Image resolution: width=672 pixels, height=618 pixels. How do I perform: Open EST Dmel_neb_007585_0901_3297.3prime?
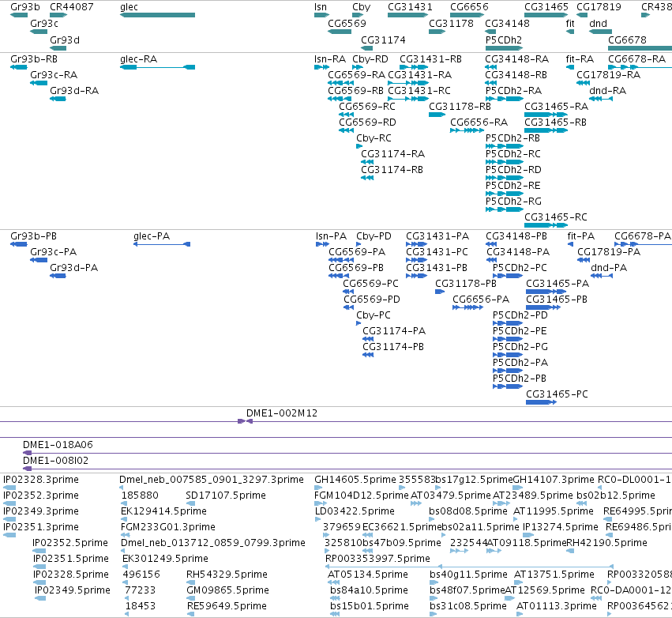[x=212, y=480]
